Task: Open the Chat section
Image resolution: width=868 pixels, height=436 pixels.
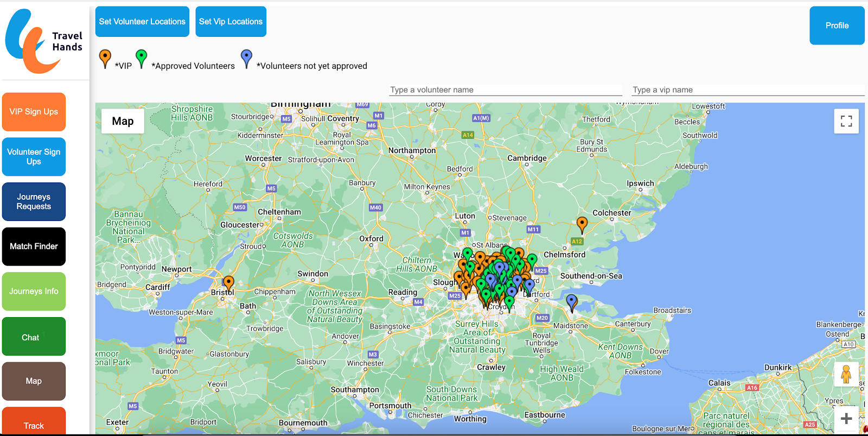Action: tap(34, 337)
